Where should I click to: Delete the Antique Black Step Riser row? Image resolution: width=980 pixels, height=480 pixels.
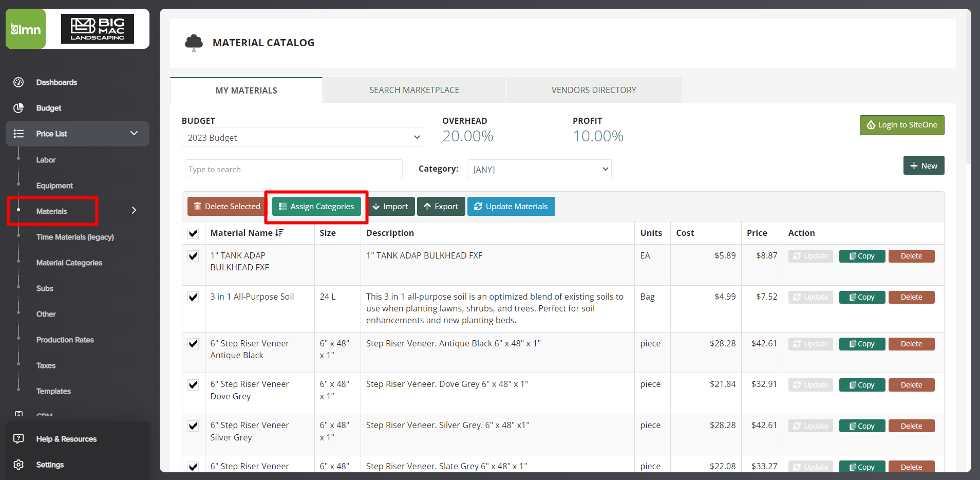pos(911,344)
